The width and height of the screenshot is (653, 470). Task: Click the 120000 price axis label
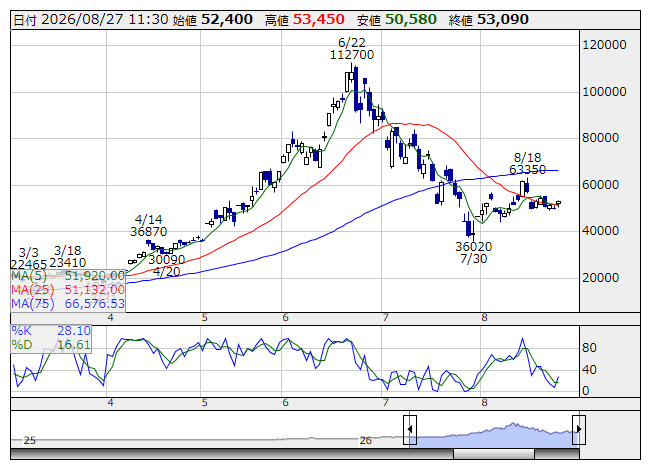604,45
